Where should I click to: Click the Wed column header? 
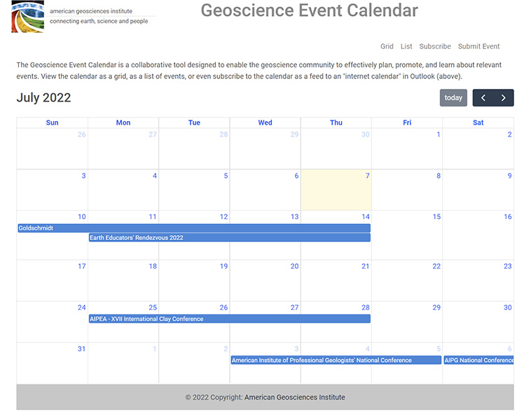[265, 122]
